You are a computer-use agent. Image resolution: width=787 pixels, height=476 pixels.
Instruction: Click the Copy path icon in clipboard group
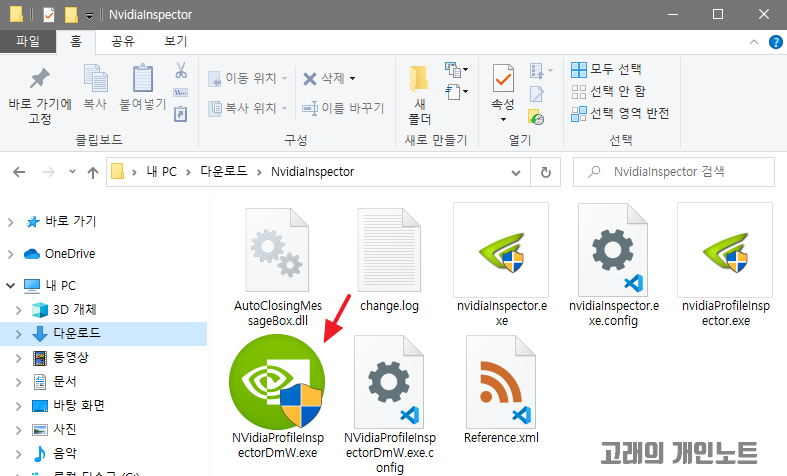point(181,92)
